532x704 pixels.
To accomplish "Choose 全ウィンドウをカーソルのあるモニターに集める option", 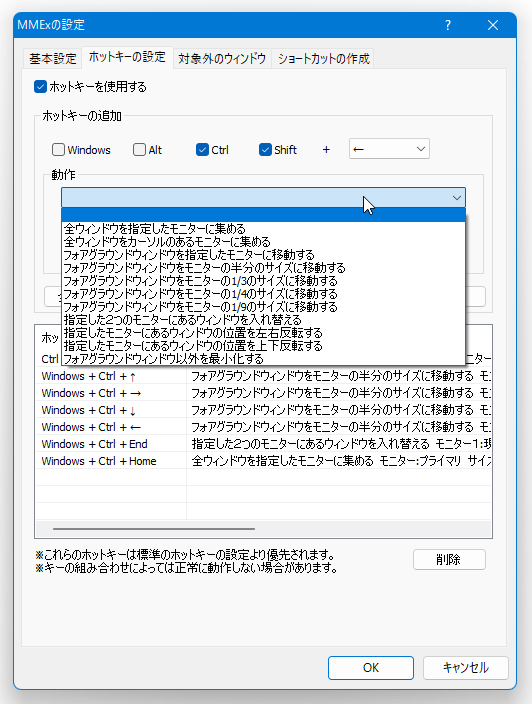I will 264,242.
